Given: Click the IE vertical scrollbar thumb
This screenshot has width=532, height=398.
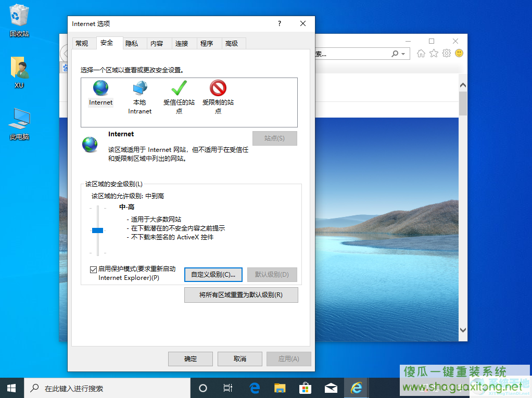Looking at the screenshot, I should coord(463,104).
